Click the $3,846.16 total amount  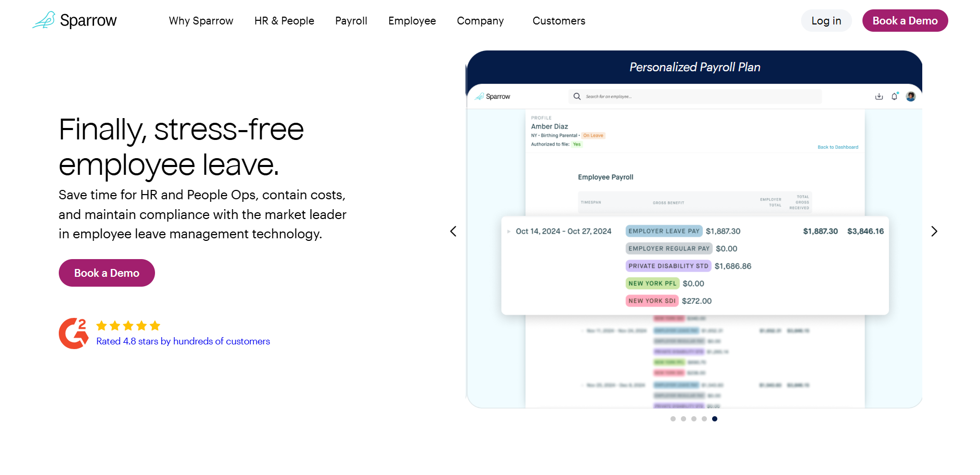click(x=866, y=231)
